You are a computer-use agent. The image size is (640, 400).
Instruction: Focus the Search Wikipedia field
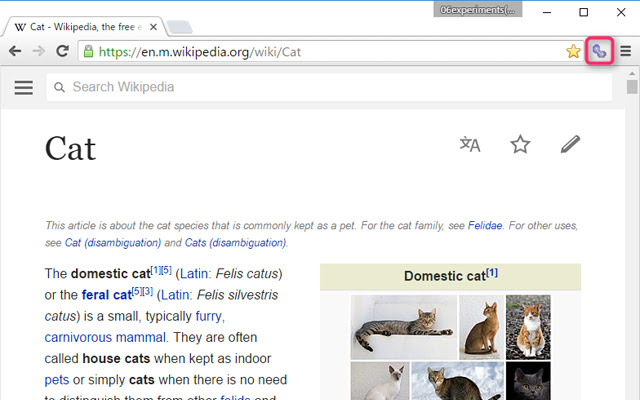[x=329, y=87]
